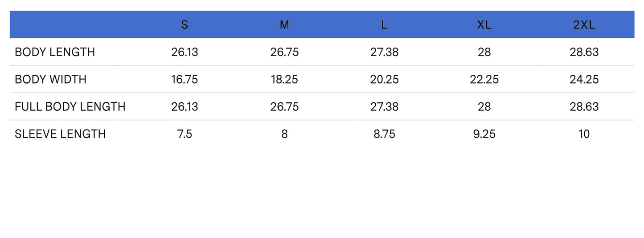The width and height of the screenshot is (644, 238).
Task: Select body width value 20.25
Action: click(x=384, y=80)
